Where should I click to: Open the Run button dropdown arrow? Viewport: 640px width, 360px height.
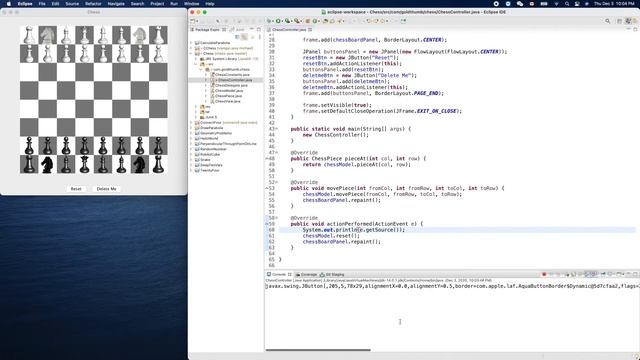282,21
